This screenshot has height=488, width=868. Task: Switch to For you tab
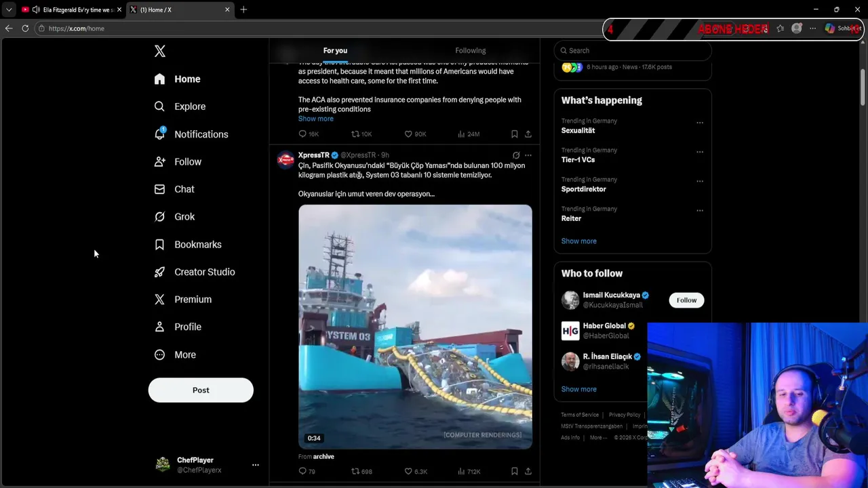335,51
